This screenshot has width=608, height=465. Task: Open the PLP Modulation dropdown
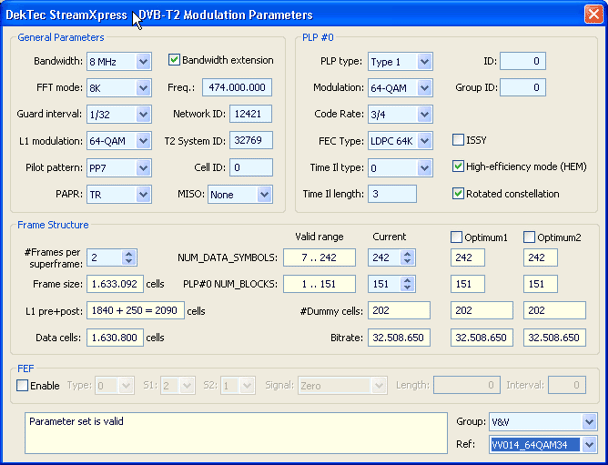(x=400, y=88)
